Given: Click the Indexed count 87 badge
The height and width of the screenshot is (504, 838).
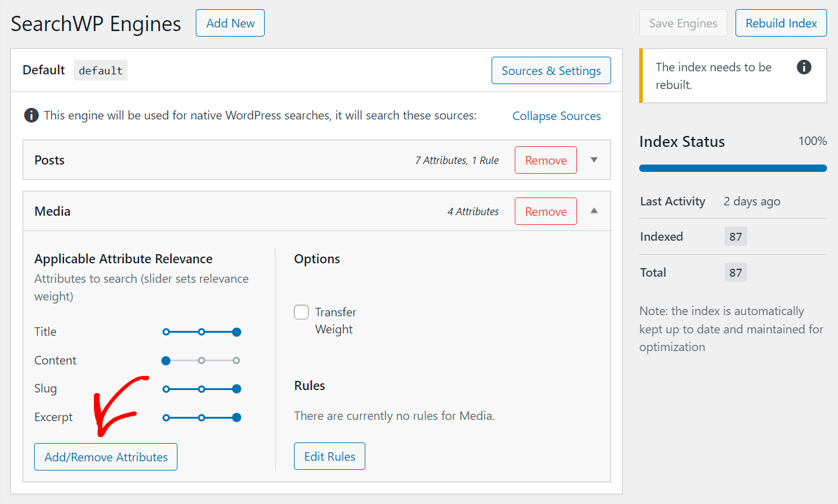Looking at the screenshot, I should click(736, 236).
